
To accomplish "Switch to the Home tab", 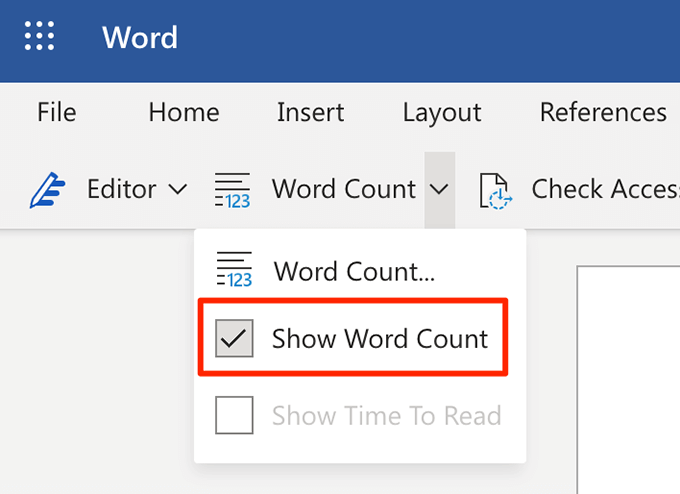I will coord(184,112).
